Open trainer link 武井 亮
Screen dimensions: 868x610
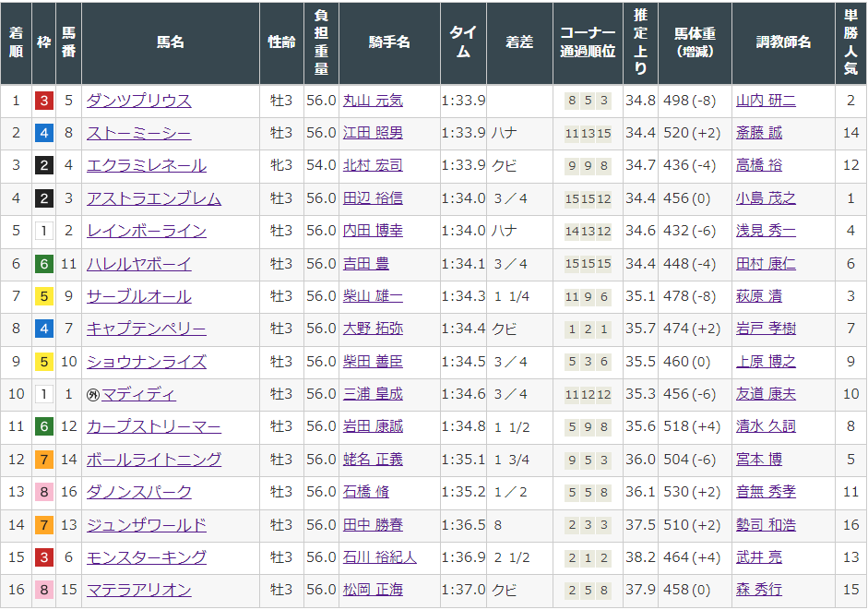click(x=759, y=556)
